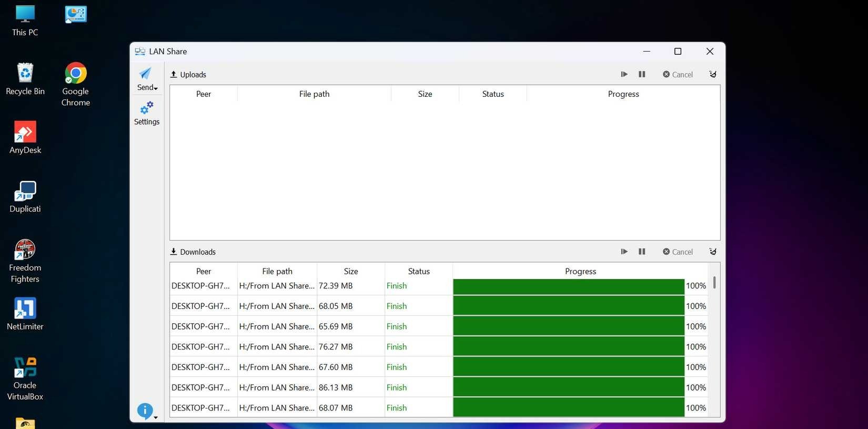Resume transfers in the Downloads toolbar
This screenshot has height=429, width=868.
click(x=624, y=252)
